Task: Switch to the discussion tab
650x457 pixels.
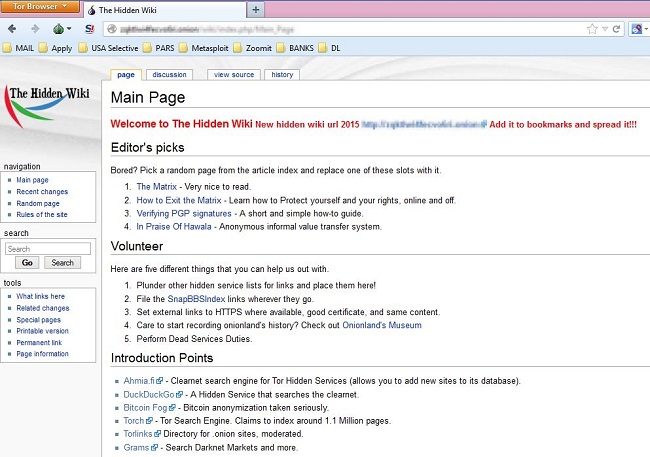Action: click(169, 75)
